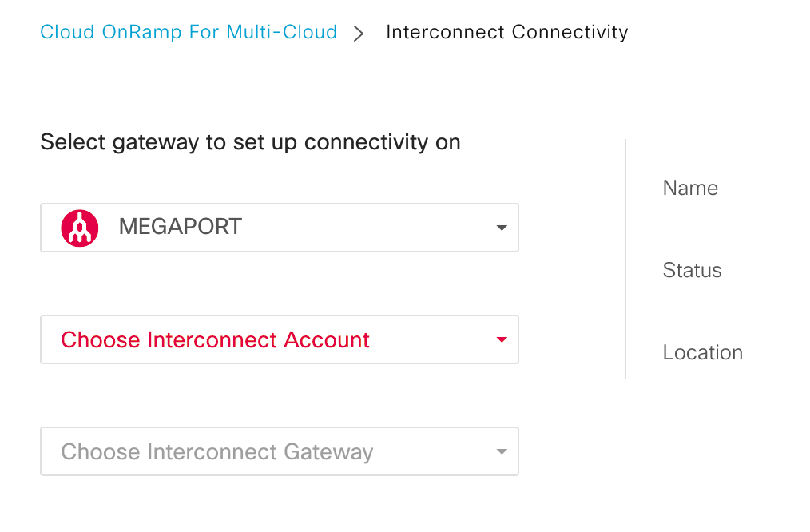Viewport: 810px width, 532px height.
Task: Click the Interconnect Gateway dropdown caret icon
Action: click(502, 451)
